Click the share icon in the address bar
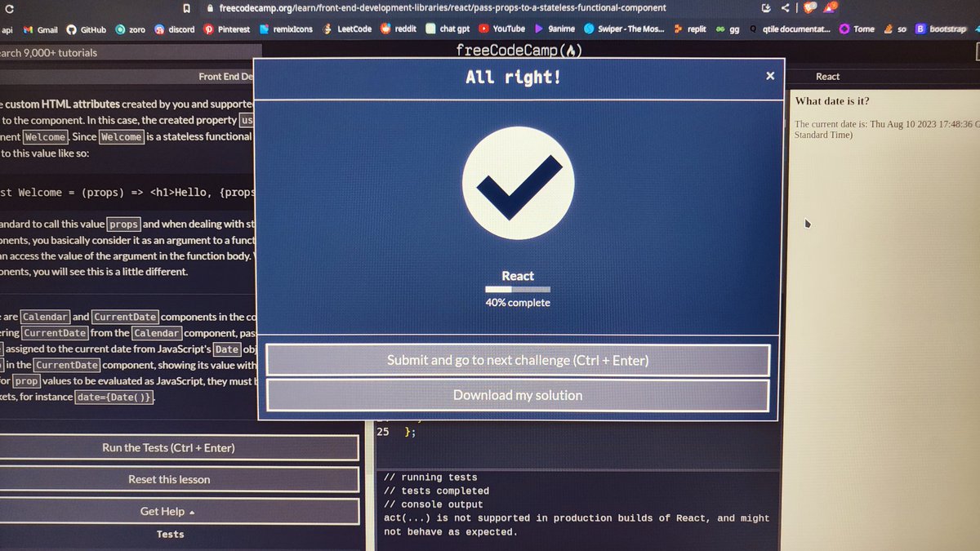This screenshot has width=980, height=551. [x=785, y=8]
